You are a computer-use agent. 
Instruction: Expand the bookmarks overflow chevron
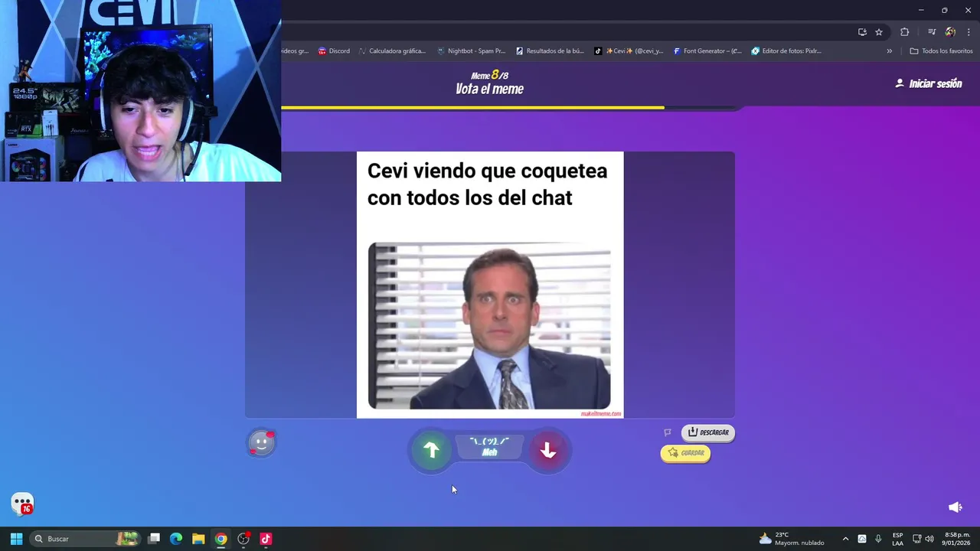889,51
